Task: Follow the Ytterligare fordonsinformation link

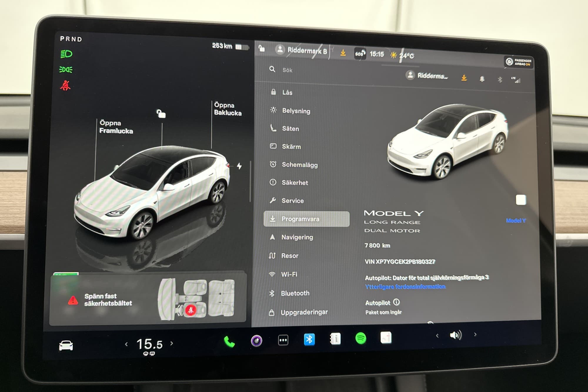Action: point(405,286)
